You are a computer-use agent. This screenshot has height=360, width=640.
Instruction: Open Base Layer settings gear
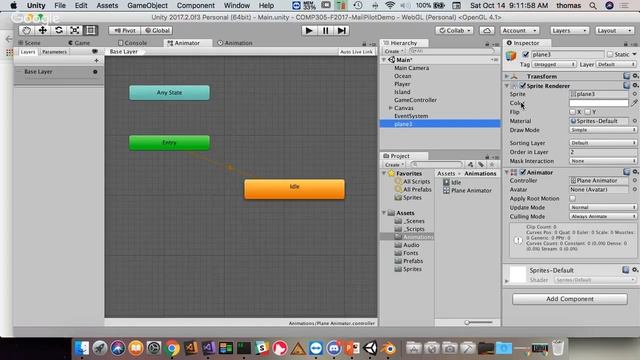pos(95,72)
